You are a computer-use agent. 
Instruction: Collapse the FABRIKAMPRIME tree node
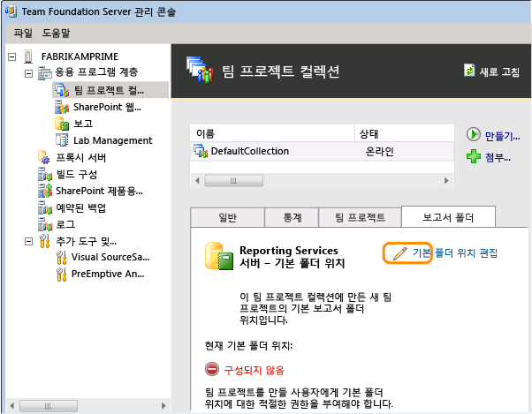click(11, 56)
